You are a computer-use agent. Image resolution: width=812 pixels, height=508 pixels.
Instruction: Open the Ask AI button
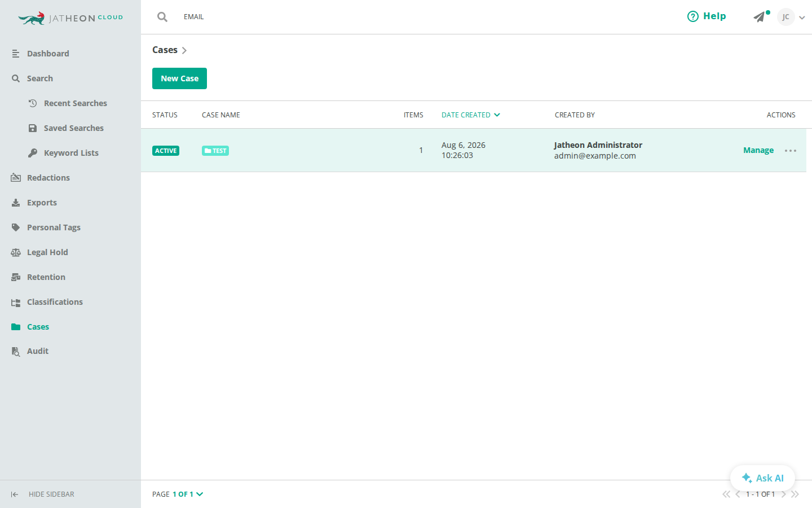[x=762, y=478]
